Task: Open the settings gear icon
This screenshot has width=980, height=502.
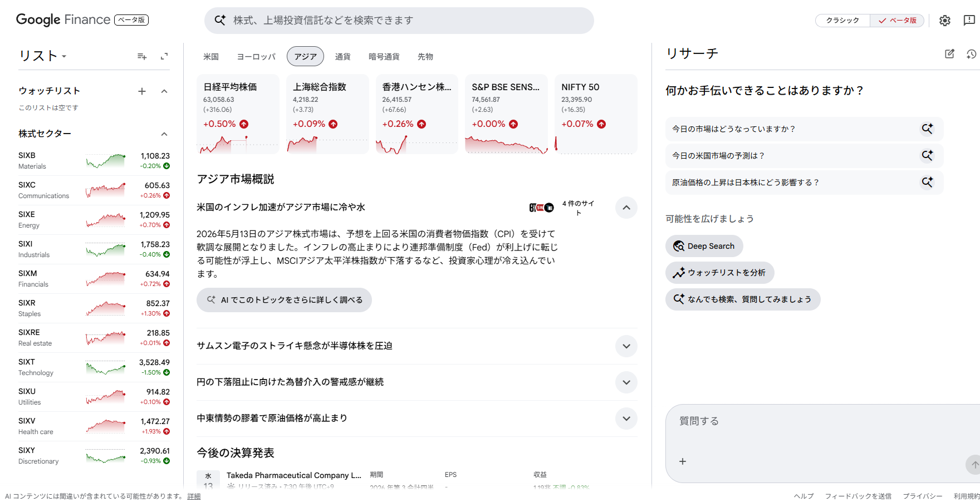Action: [x=945, y=21]
